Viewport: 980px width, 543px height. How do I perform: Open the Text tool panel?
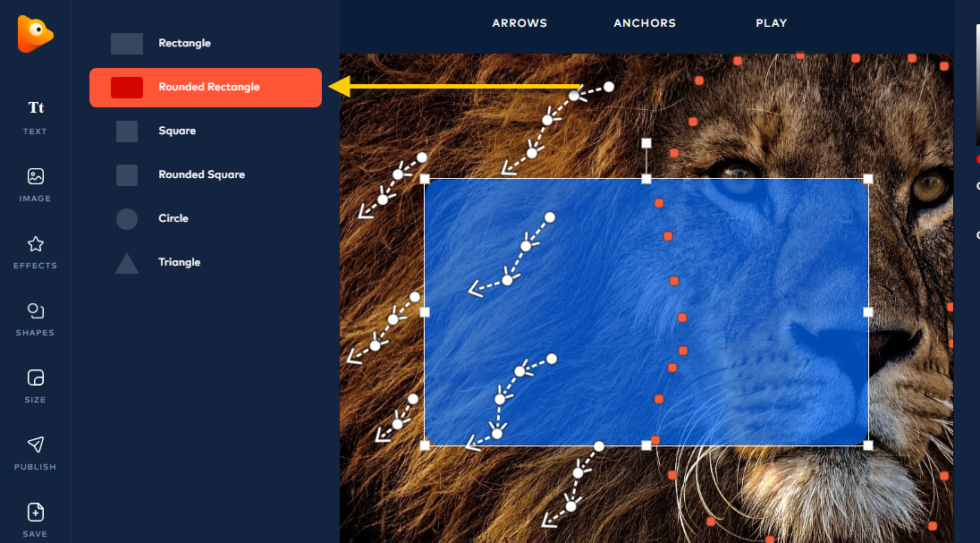coord(36,117)
